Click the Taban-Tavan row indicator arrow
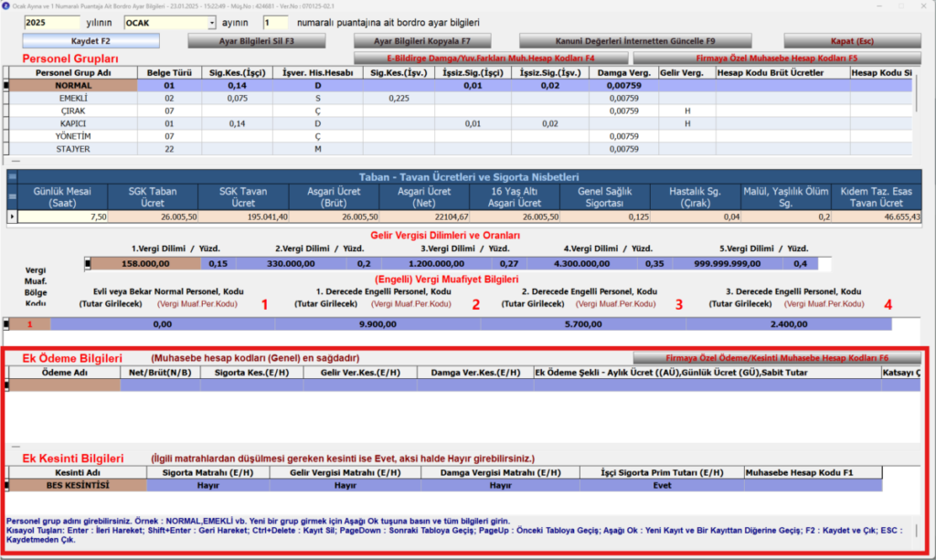The width and height of the screenshot is (936, 560). point(12,217)
